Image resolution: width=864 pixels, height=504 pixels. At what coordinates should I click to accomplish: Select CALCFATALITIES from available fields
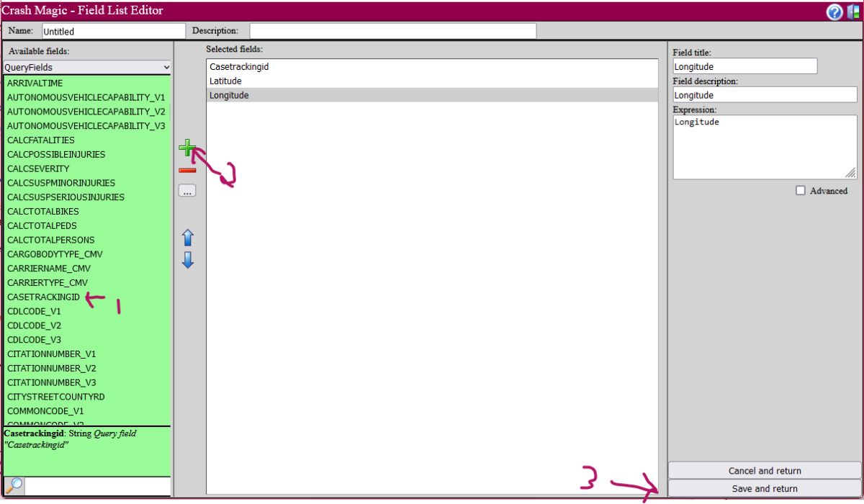(x=40, y=140)
